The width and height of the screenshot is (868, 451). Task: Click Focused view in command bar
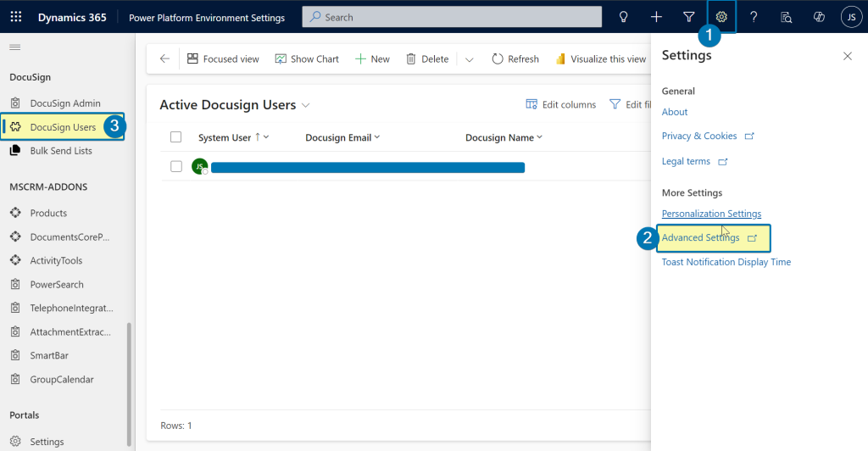(223, 58)
